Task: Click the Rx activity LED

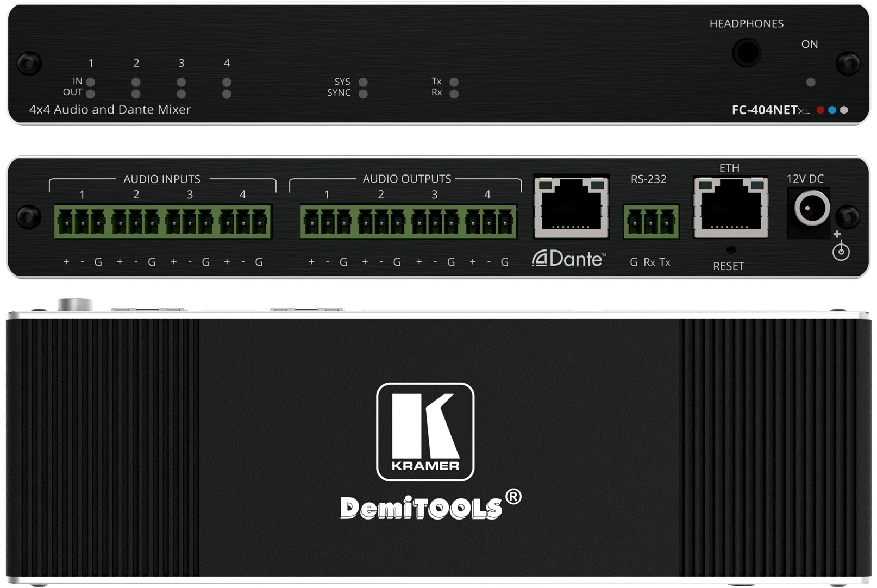Action: 454,94
